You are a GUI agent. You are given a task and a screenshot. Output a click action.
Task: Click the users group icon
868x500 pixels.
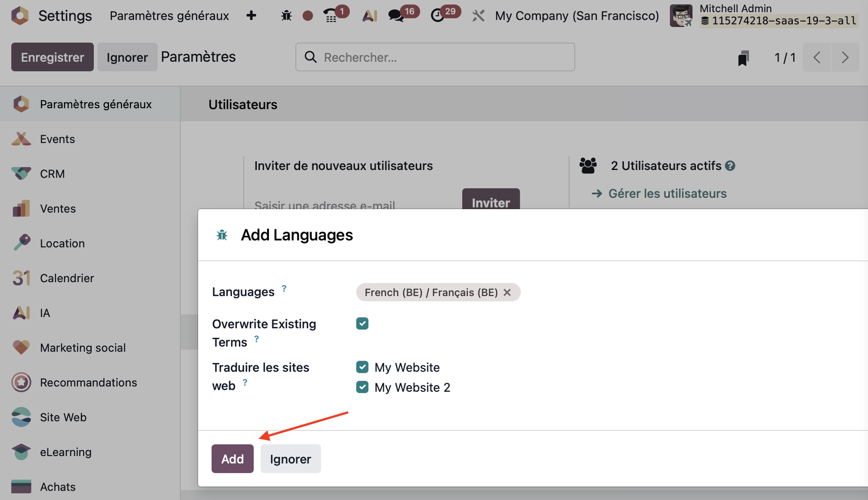(588, 166)
